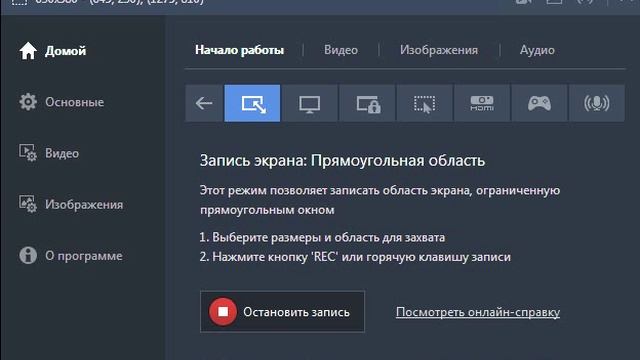Click the step text Выберите размеры и область для захвата
The height and width of the screenshot is (360, 640).
(329, 238)
